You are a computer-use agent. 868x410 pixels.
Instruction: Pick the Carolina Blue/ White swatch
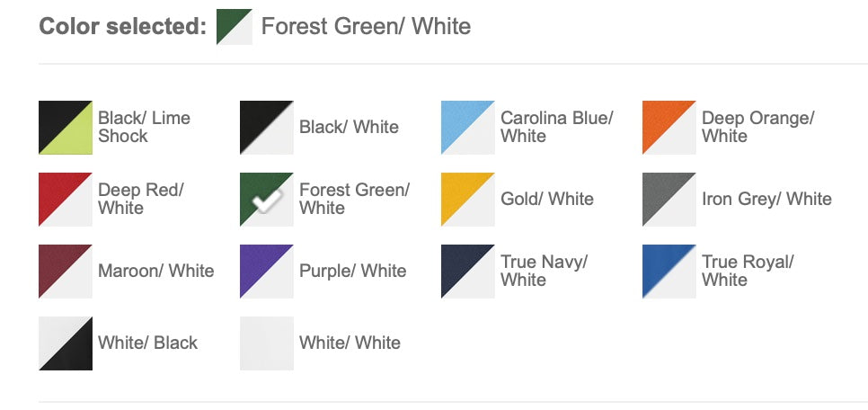click(468, 127)
